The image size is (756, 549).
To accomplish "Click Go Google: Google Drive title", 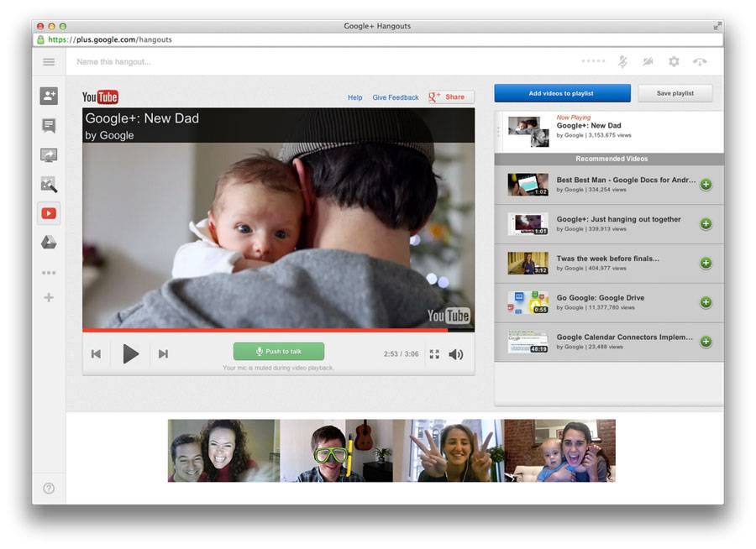I will tap(601, 298).
